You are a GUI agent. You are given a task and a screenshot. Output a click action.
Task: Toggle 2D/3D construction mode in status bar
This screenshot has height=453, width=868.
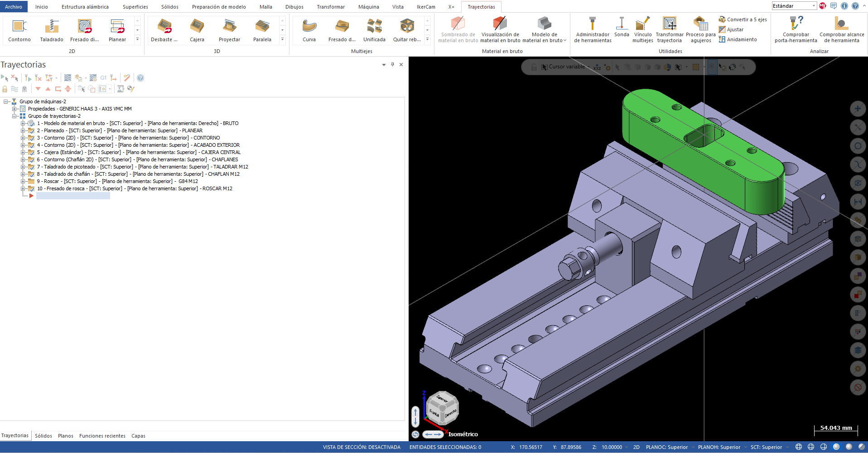click(636, 447)
